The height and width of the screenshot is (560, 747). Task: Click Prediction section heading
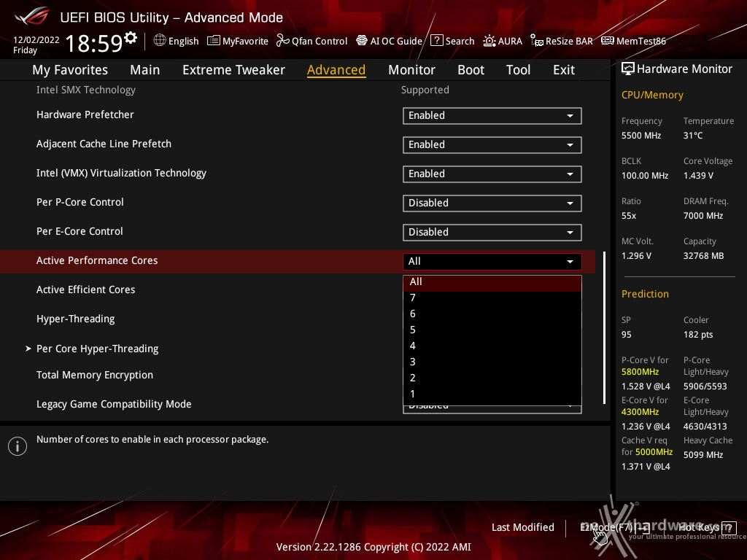(645, 295)
